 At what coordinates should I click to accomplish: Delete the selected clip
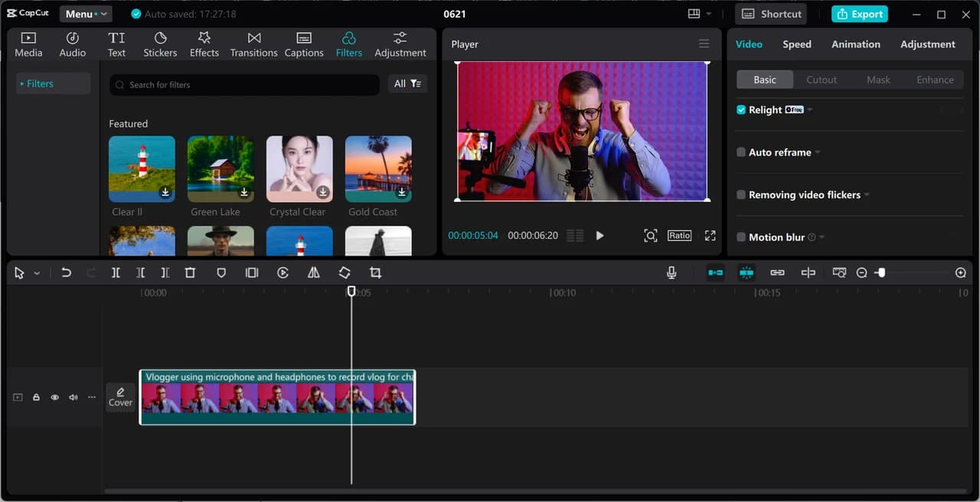coord(191,272)
